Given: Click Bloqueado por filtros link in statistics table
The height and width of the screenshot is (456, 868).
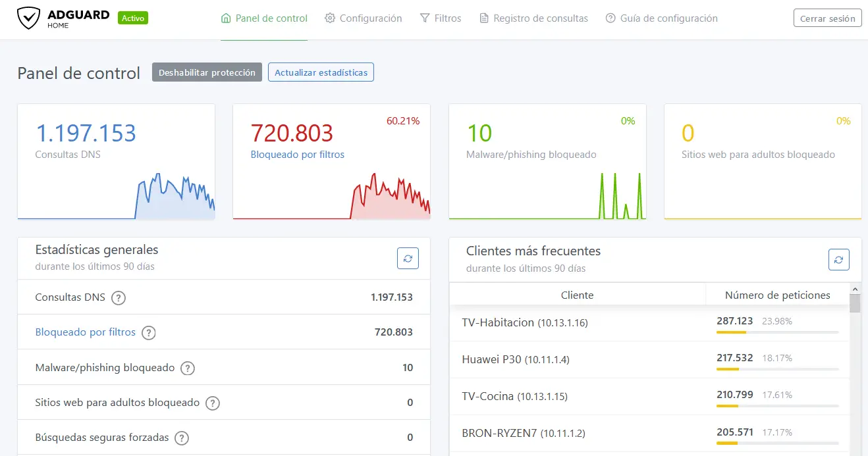Looking at the screenshot, I should 86,332.
